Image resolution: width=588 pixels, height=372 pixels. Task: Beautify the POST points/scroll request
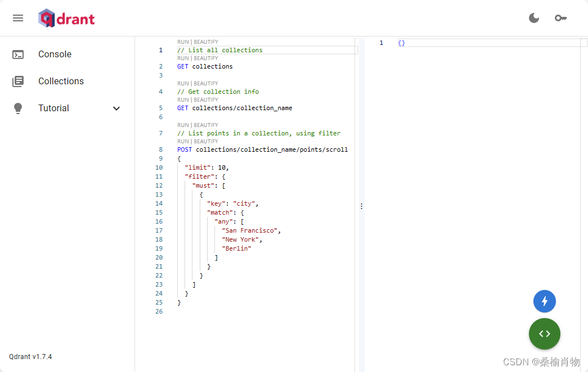click(206, 142)
